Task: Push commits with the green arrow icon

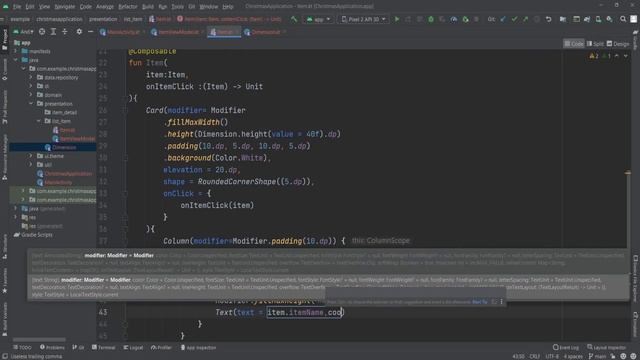Action: pyautogui.click(x=525, y=19)
